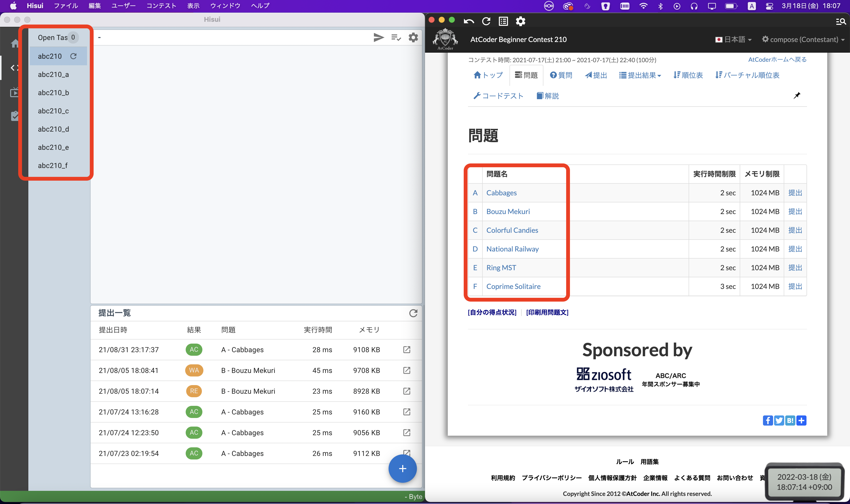Open the ウィンドウ menu
Viewport: 850px width, 504px height.
click(x=225, y=6)
